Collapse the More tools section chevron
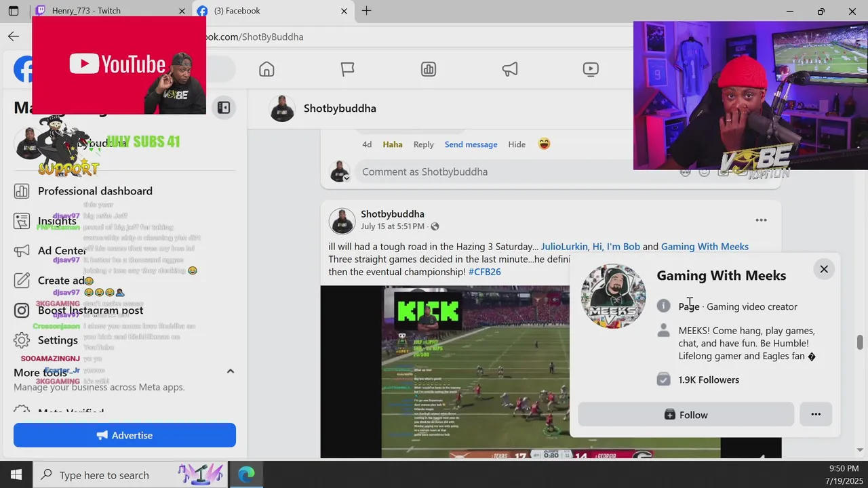Image resolution: width=868 pixels, height=488 pixels. (230, 371)
